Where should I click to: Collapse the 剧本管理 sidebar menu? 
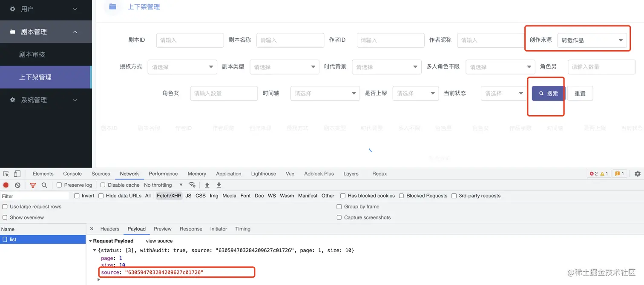tap(46, 32)
